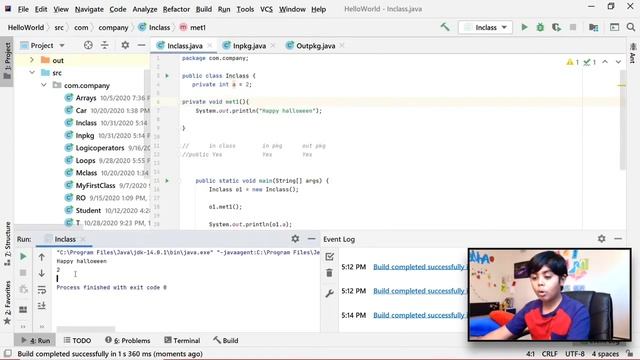This screenshot has width=640, height=360.
Task: Open the File menu
Action: pos(23,9)
